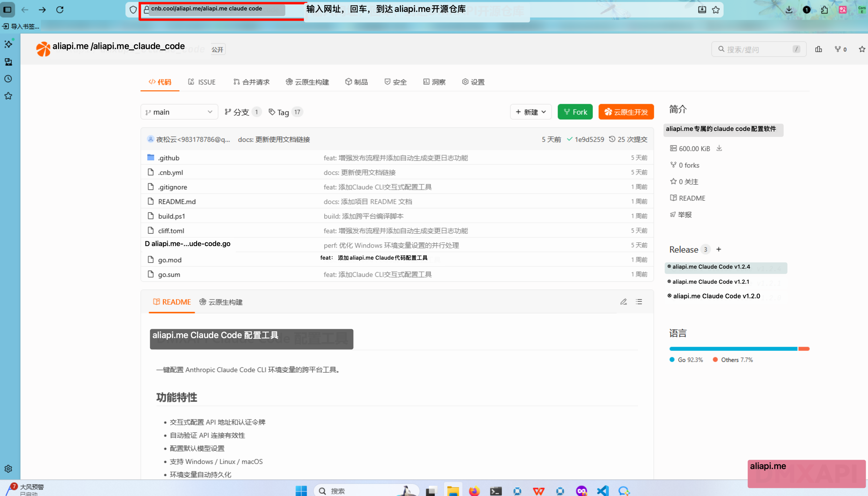Open the cliff.toml file
This screenshot has height=496, width=868.
point(171,231)
